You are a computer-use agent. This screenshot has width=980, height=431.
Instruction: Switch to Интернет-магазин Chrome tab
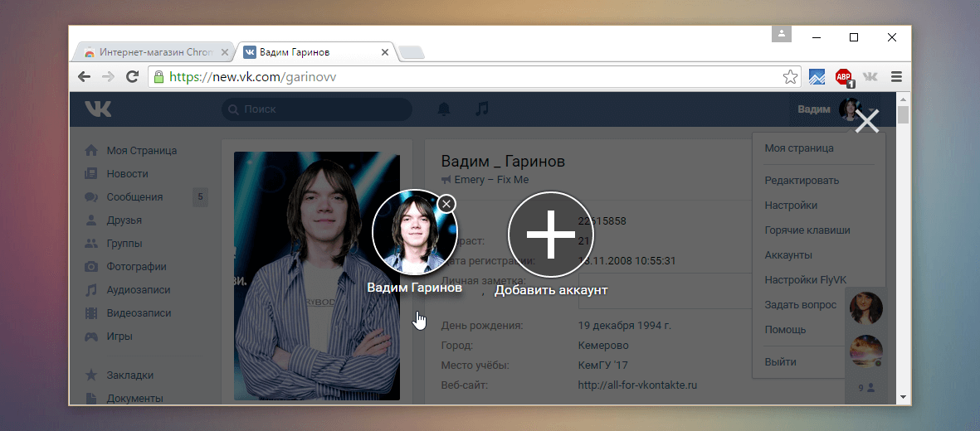point(149,52)
